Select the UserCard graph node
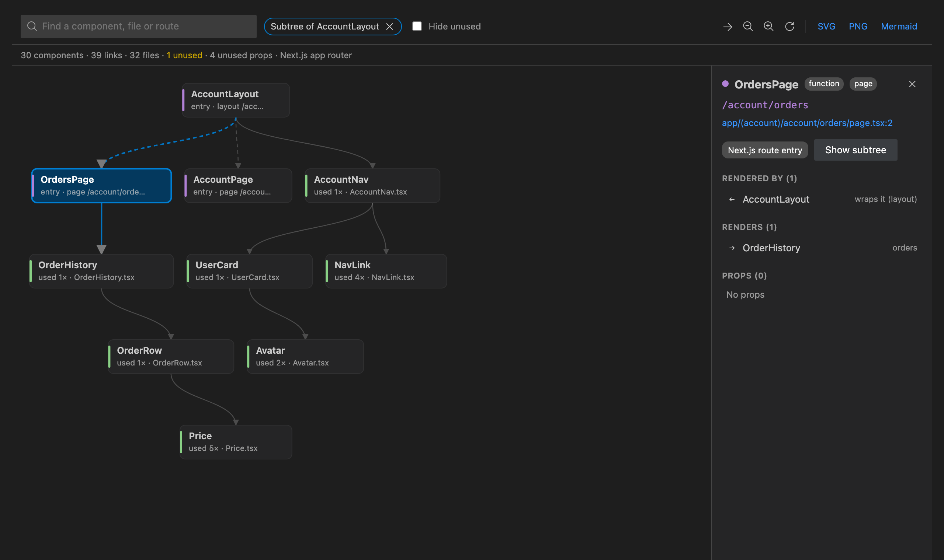This screenshot has height=560, width=944. point(250,271)
